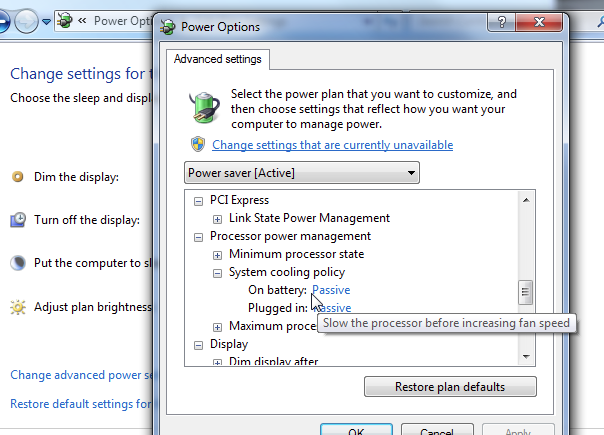The height and width of the screenshot is (435, 604).
Task: Click the address bar back chevrons
Action: (82, 20)
